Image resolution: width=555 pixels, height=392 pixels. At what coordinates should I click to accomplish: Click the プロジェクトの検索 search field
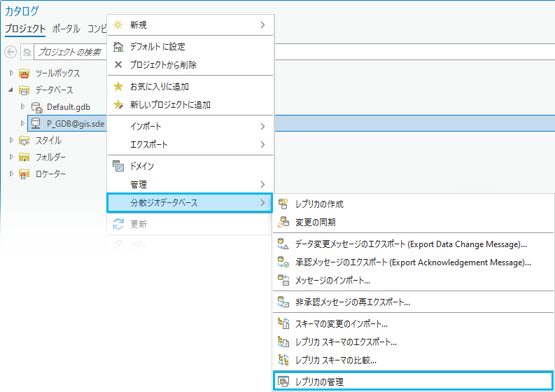click(x=70, y=52)
